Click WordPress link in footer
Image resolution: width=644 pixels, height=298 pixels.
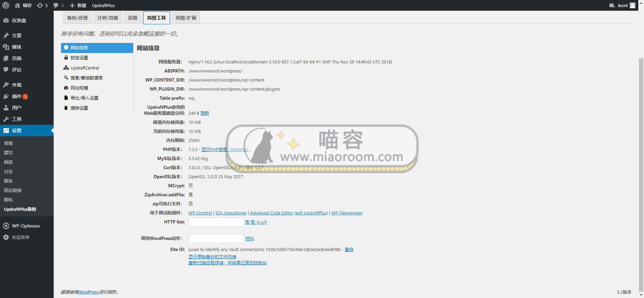pos(89,292)
